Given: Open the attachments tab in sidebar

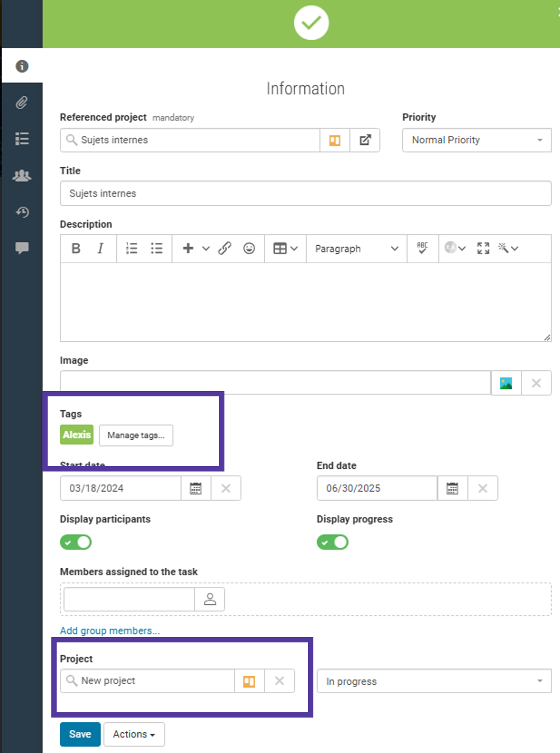Looking at the screenshot, I should coord(22,103).
